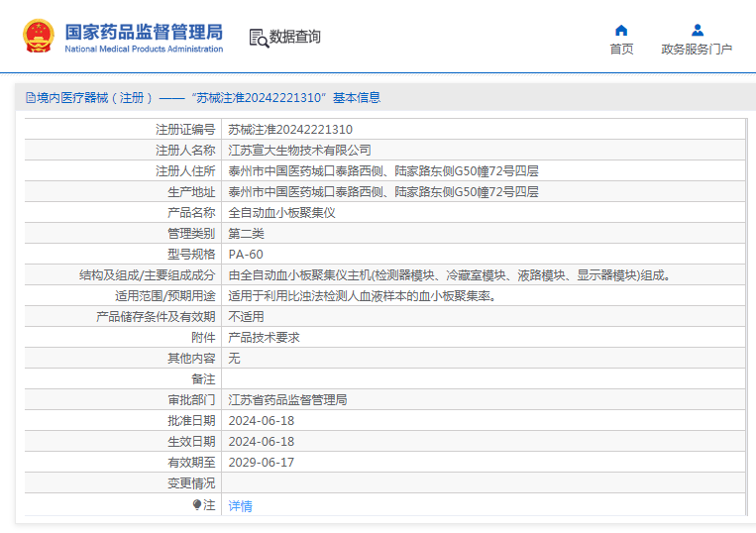
Task: Select expiry date 2029-06-17
Action: coord(262,463)
